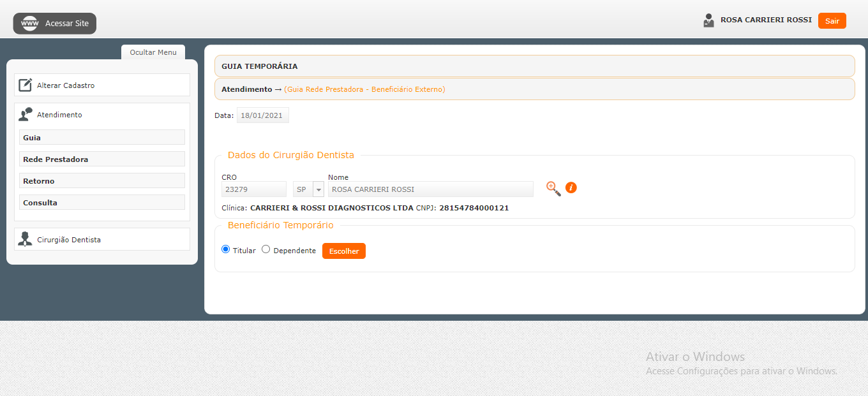868x396 pixels.
Task: Open the Consulta submenu item
Action: 102,202
